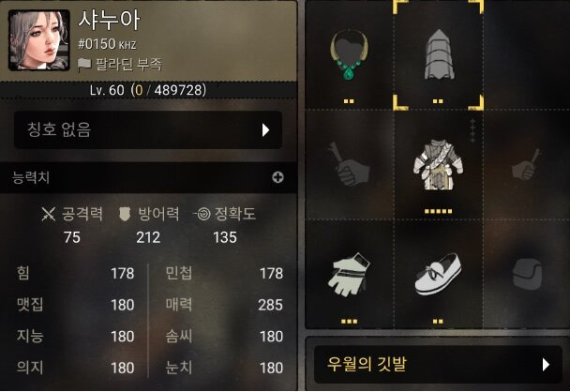Click the 정확도 target icon

[202, 214]
